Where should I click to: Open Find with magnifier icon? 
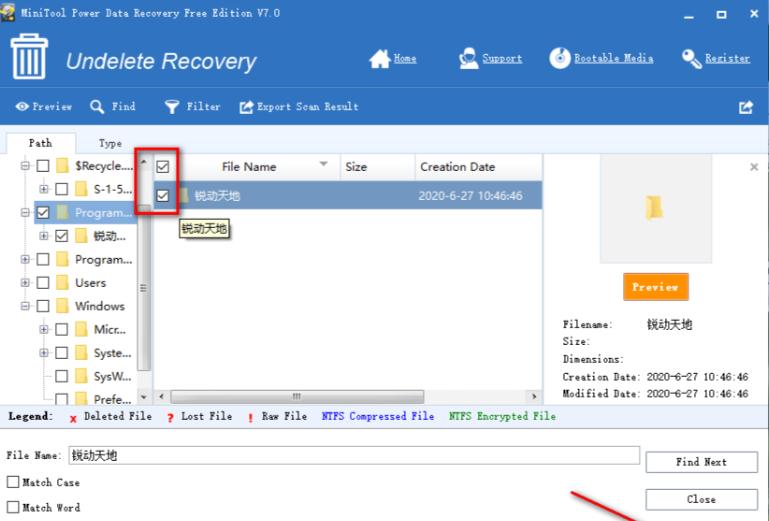point(97,107)
